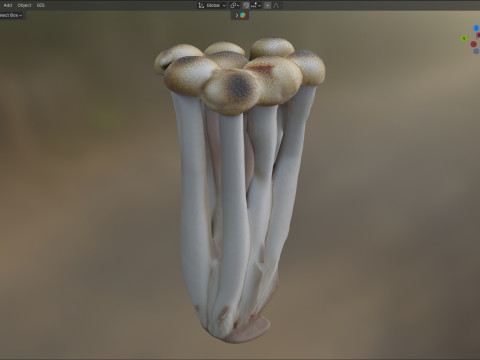Open the Add menu
The width and height of the screenshot is (480, 360).
click(8, 5)
